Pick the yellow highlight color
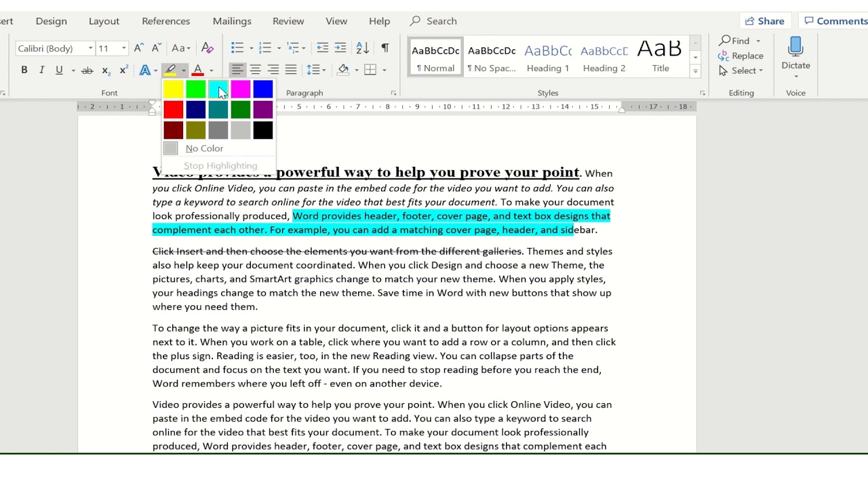 pyautogui.click(x=173, y=89)
